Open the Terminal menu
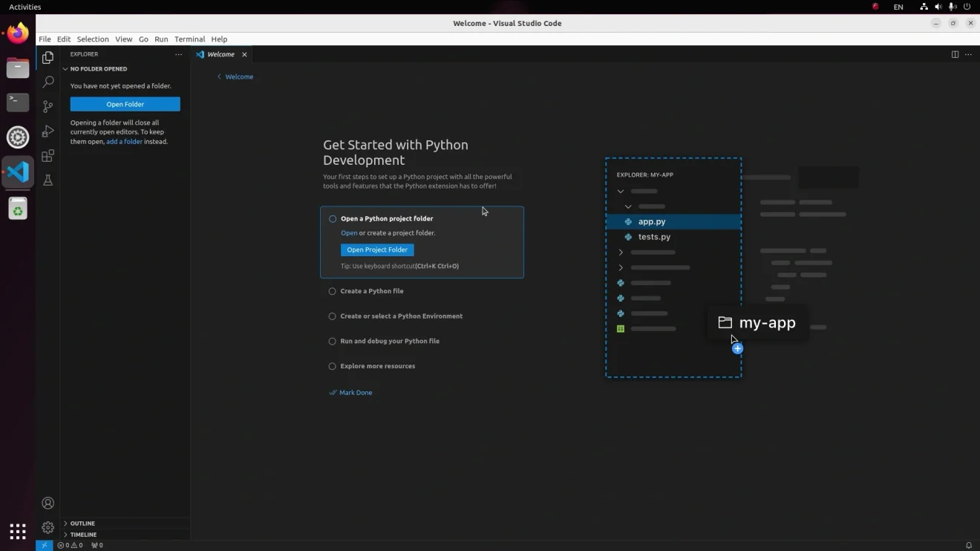 click(x=189, y=39)
